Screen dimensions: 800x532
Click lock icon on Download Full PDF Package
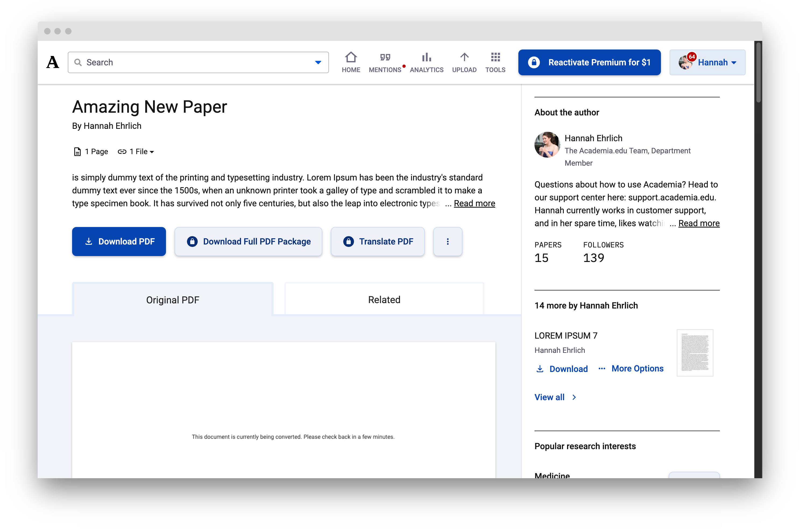[192, 242]
